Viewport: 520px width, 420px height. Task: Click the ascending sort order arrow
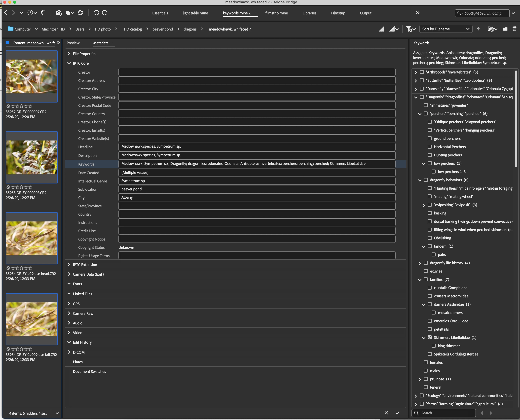[x=478, y=29]
